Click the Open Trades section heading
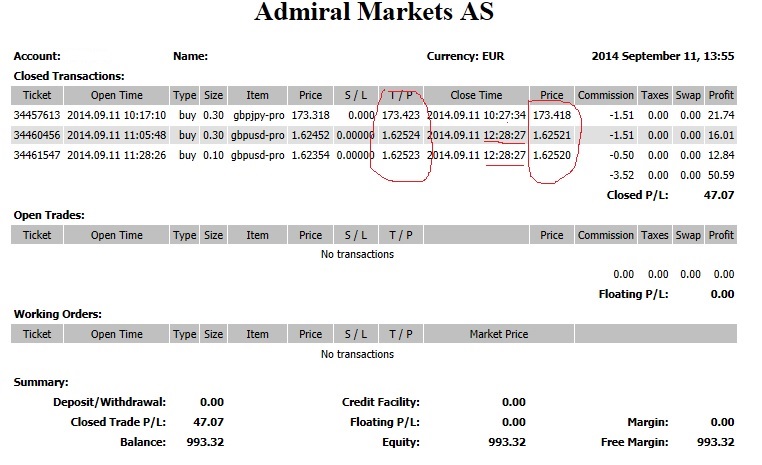The height and width of the screenshot is (465, 762). [x=49, y=215]
